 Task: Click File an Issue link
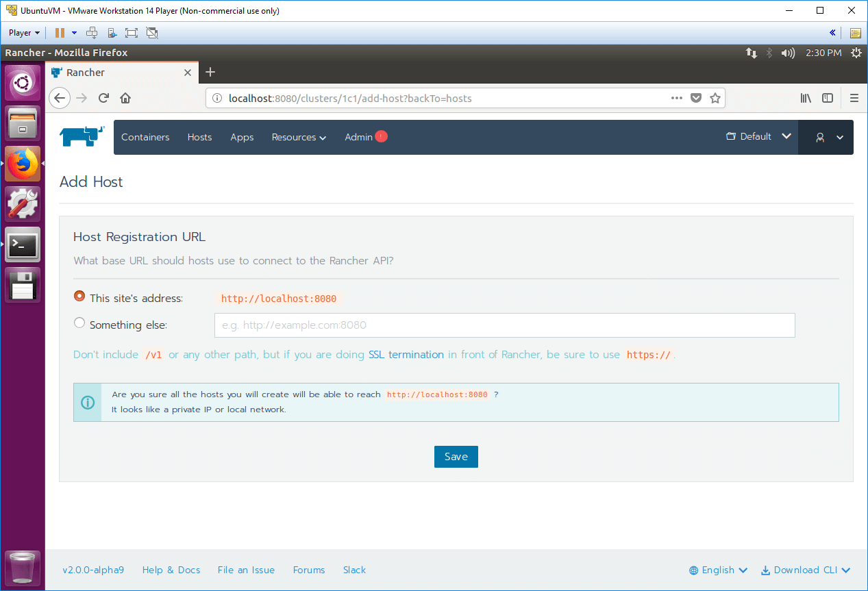click(x=246, y=570)
